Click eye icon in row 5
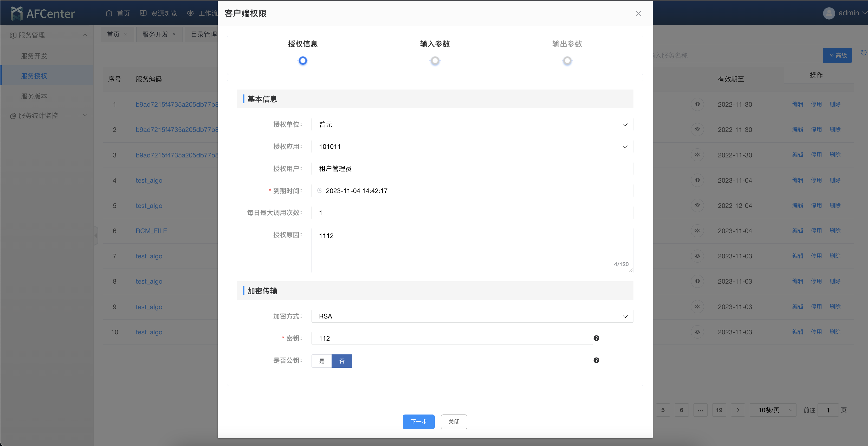Screen dimensions: 868x446 (x=697, y=205)
